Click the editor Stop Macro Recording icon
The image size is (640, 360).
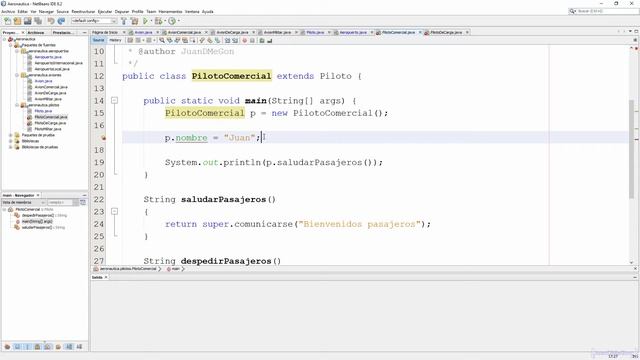[252, 40]
